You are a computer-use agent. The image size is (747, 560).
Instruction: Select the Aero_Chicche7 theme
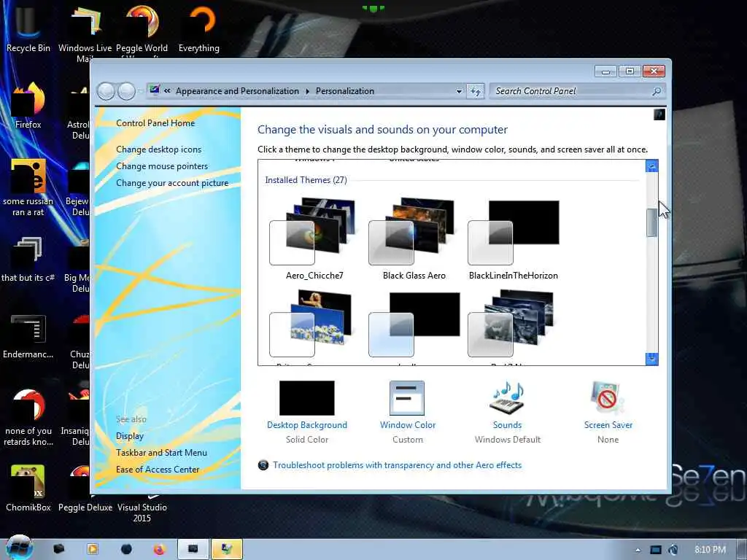314,238
